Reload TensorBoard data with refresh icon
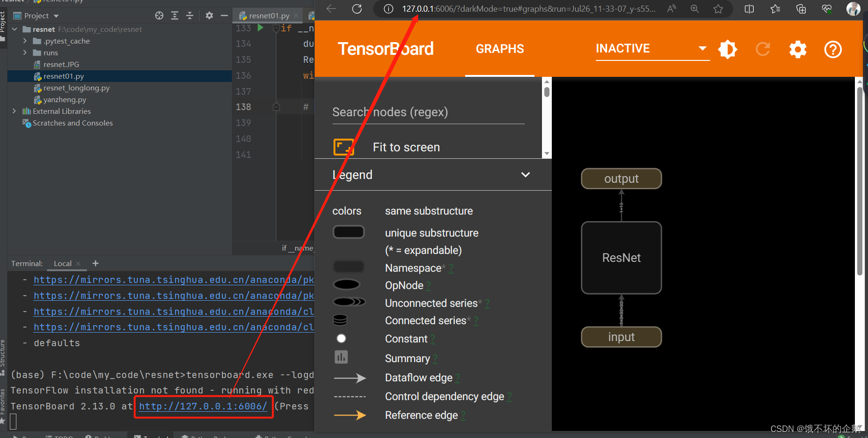The height and width of the screenshot is (438, 868). point(763,49)
